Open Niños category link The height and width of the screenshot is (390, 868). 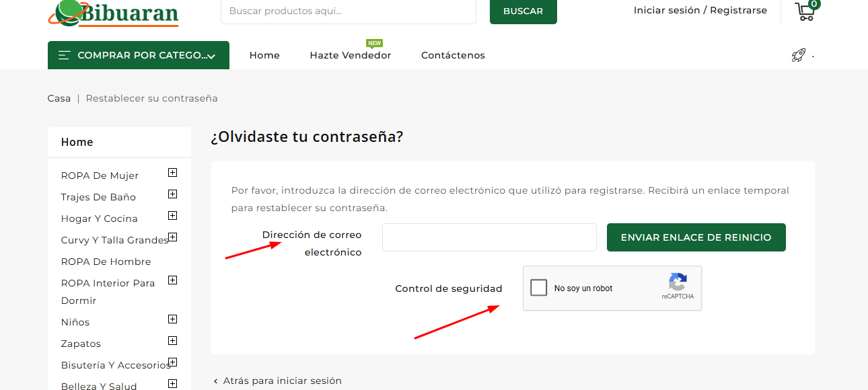point(75,322)
